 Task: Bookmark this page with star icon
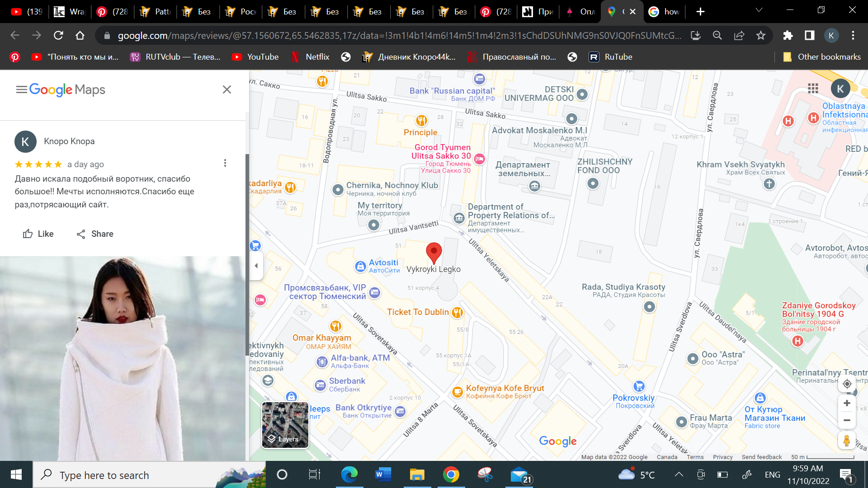pyautogui.click(x=761, y=35)
